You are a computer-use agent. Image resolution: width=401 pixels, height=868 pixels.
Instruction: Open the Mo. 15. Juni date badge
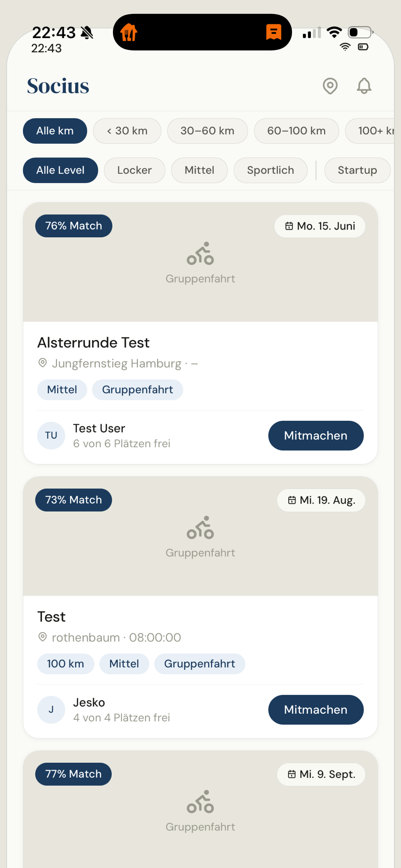[x=320, y=226]
